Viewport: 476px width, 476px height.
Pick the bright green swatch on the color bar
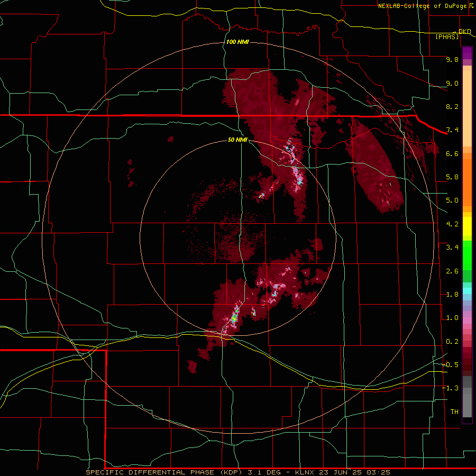click(467, 255)
